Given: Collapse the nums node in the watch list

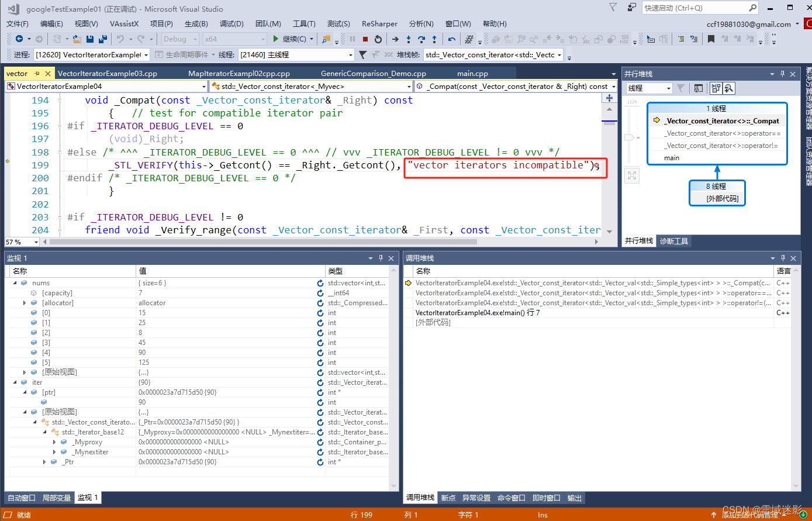Looking at the screenshot, I should tap(15, 283).
